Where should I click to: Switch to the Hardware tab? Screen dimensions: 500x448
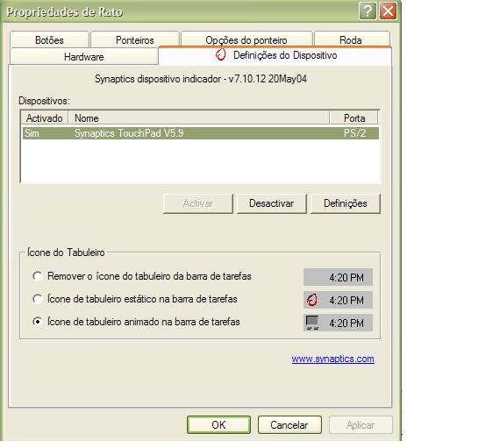[x=84, y=57]
